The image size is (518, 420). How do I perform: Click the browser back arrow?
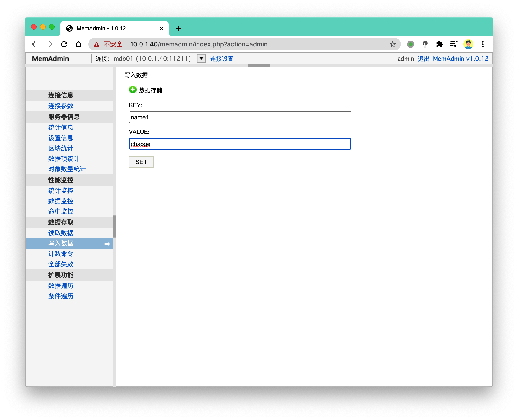pos(35,44)
